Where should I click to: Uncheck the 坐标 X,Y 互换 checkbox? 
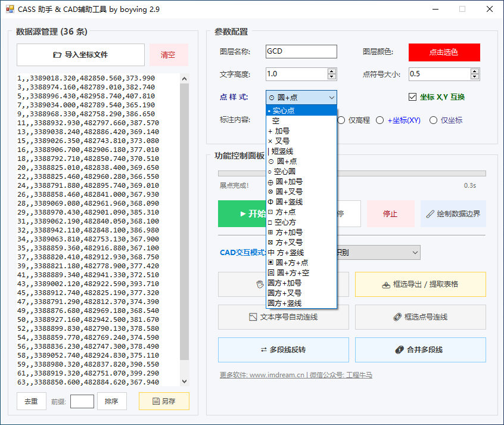pos(413,97)
